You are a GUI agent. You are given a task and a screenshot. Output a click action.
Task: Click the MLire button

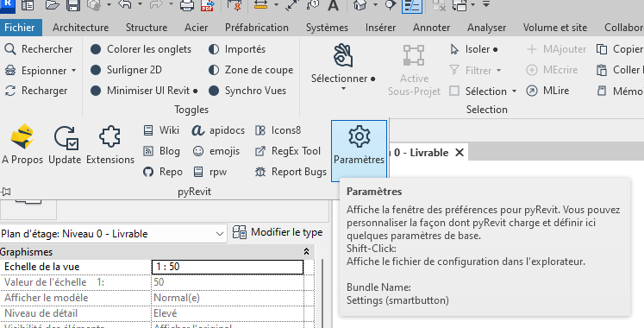pos(547,91)
